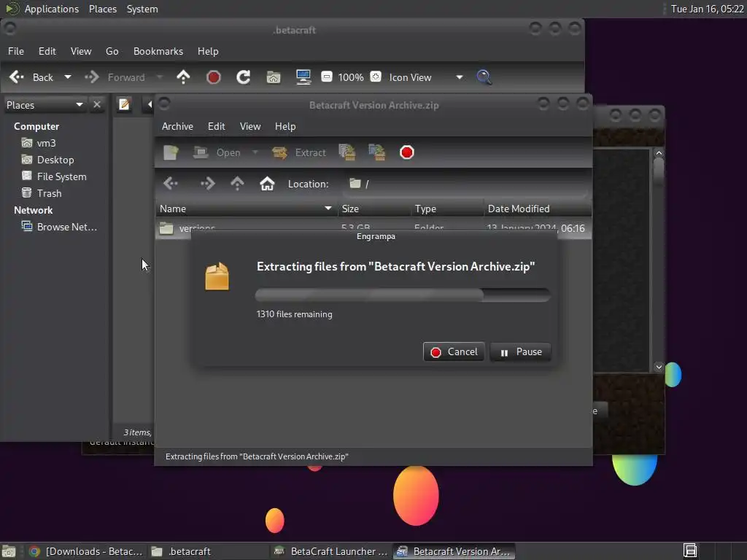Zoom in using the plus icon
This screenshot has height=560, width=747.
[376, 77]
